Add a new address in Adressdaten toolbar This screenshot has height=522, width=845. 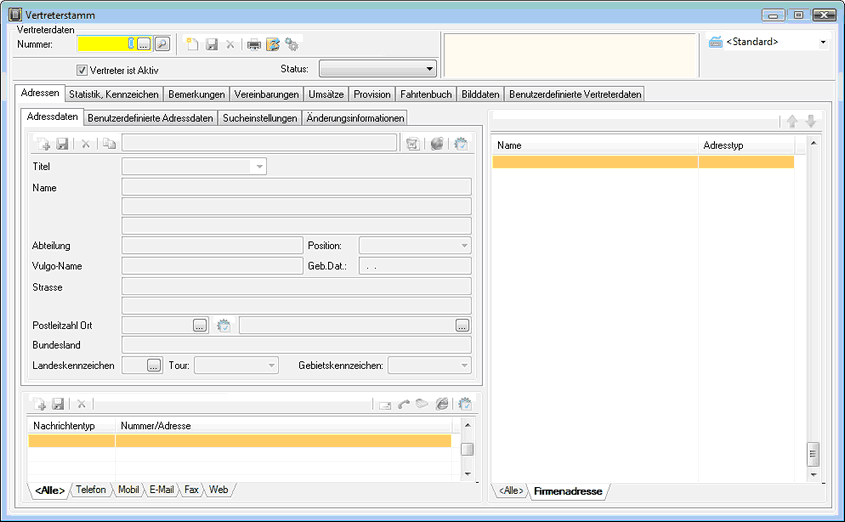pos(43,144)
